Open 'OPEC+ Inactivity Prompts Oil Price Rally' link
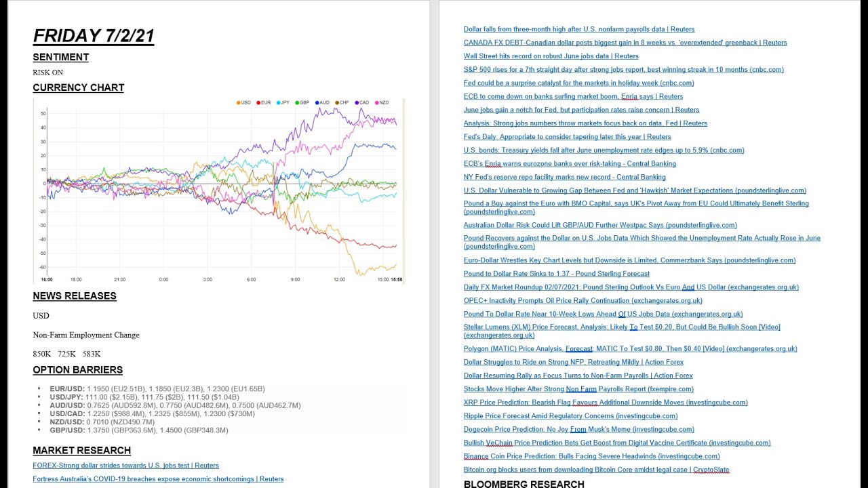The image size is (868, 488). point(583,300)
